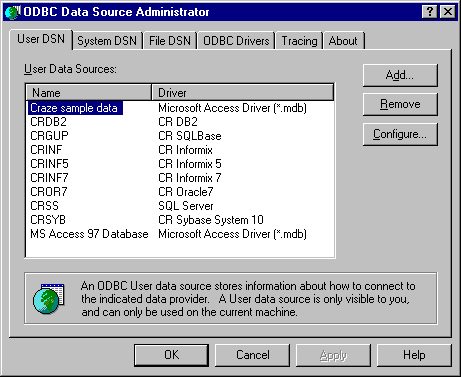Click the data source globe icon in info panel

coord(49,299)
